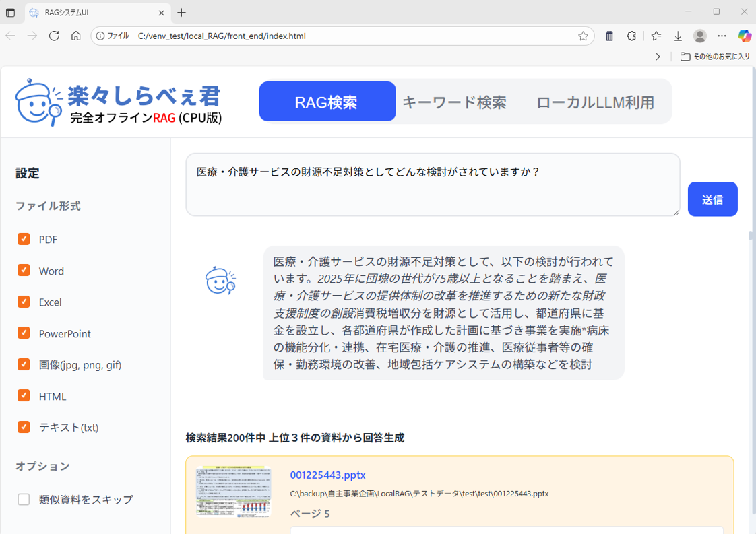Click the page reload icon

54,36
